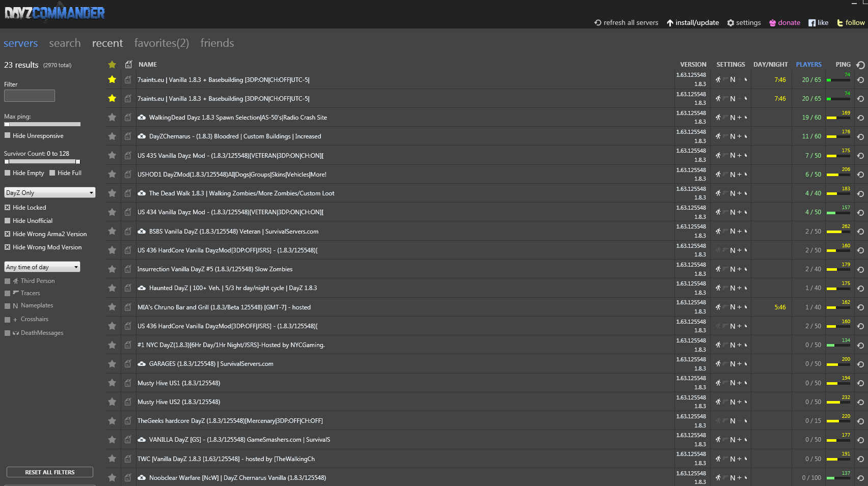Switch to the search tab

coord(65,43)
